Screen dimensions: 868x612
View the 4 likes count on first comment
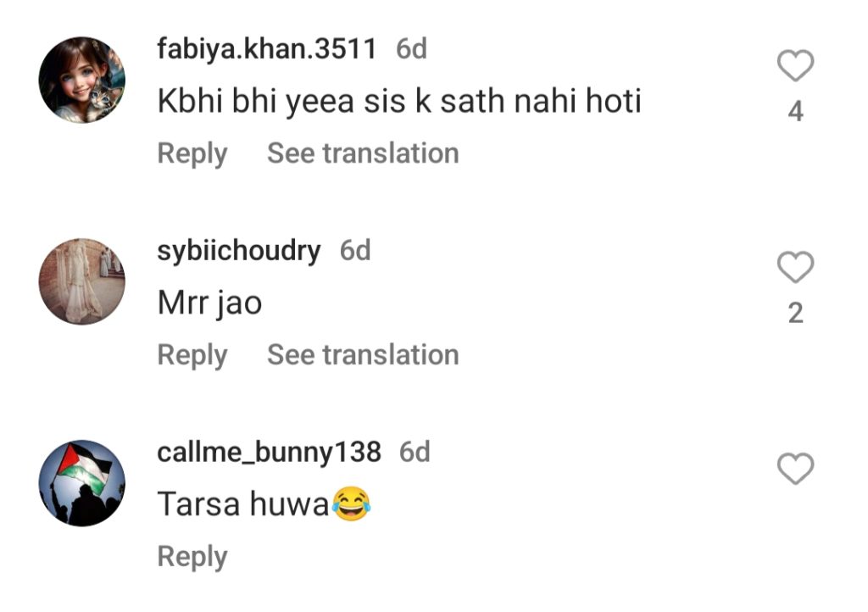click(x=795, y=111)
